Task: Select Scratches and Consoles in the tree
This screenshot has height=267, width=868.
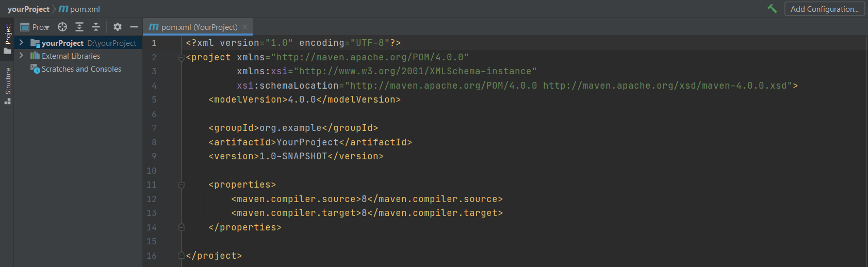Action: click(81, 69)
